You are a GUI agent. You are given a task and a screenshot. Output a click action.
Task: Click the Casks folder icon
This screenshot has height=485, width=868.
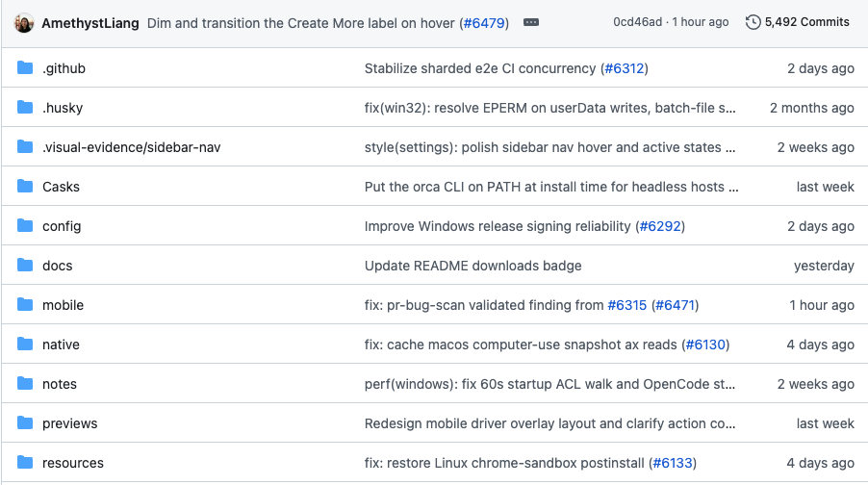click(x=25, y=186)
